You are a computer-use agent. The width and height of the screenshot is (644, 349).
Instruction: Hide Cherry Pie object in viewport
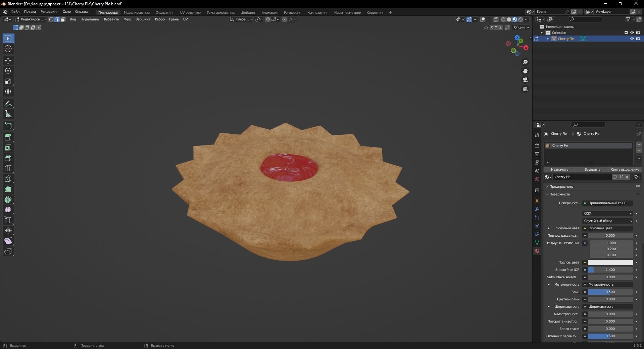coord(632,39)
